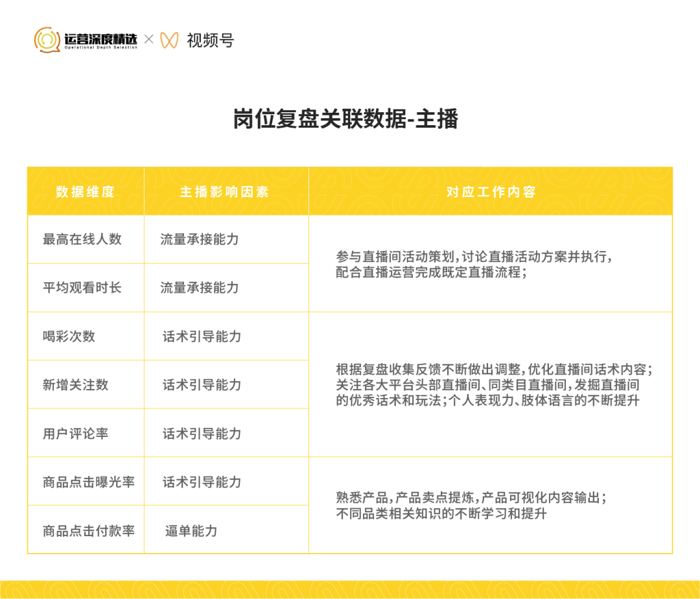Viewport: 700px width, 599px height.
Task: Click the 主播影响因素 column header
Action: pyautogui.click(x=224, y=192)
